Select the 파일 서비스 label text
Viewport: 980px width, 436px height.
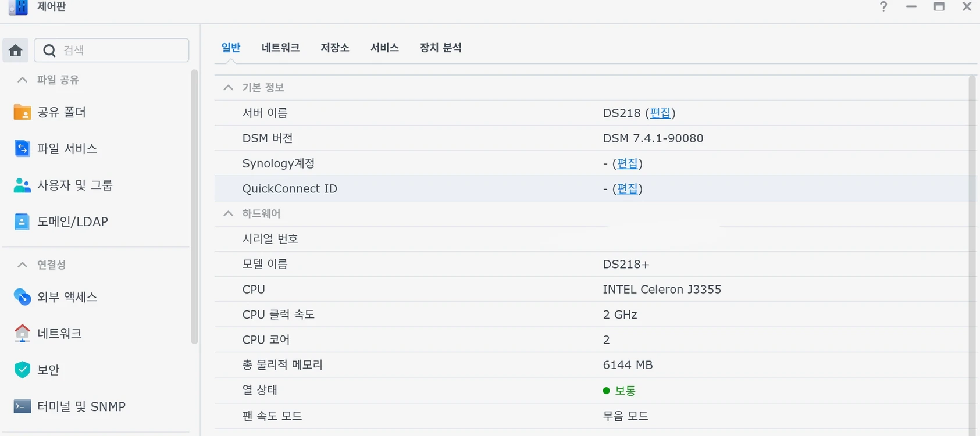click(67, 149)
